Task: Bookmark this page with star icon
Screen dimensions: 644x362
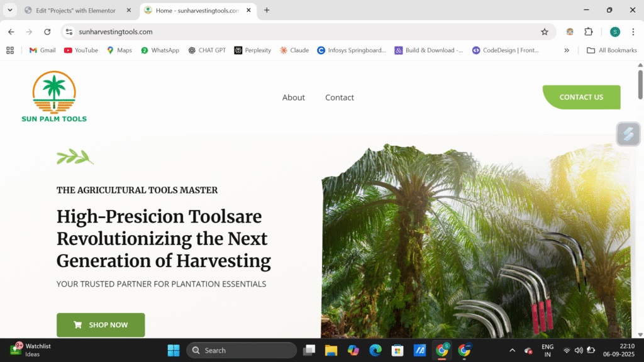Action: (x=545, y=32)
